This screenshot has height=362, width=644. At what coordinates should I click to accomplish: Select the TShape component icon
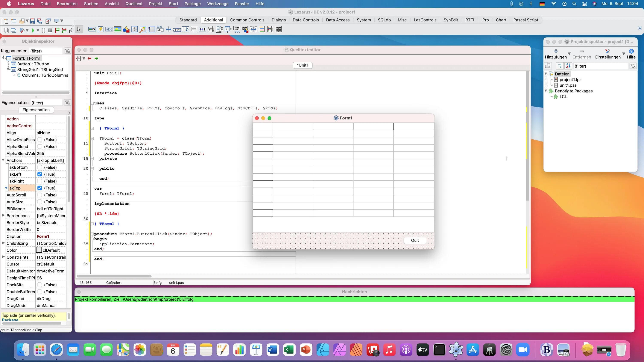point(126,29)
